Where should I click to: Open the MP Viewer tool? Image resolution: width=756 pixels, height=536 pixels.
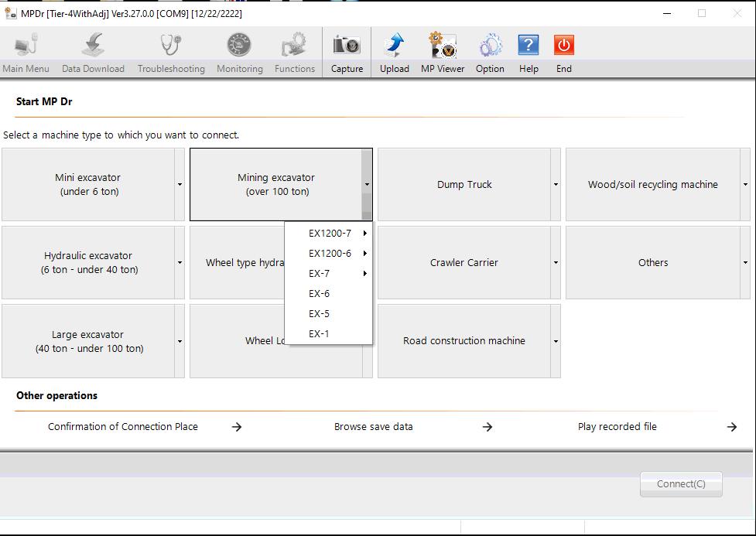(442, 48)
